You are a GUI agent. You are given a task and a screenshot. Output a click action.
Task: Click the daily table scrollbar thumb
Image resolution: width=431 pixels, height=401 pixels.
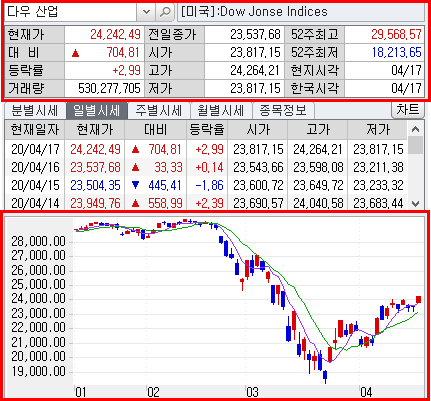(x=415, y=145)
